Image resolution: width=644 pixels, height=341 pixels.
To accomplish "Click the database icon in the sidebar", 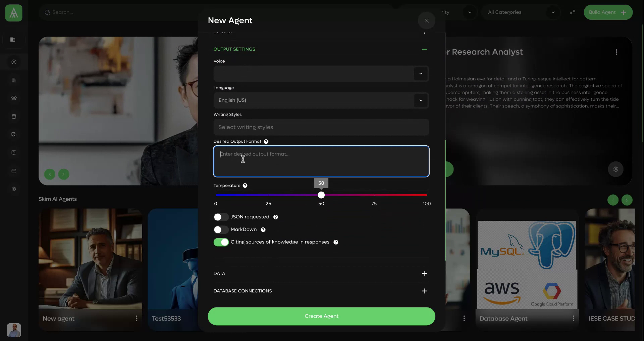I will click(x=14, y=116).
